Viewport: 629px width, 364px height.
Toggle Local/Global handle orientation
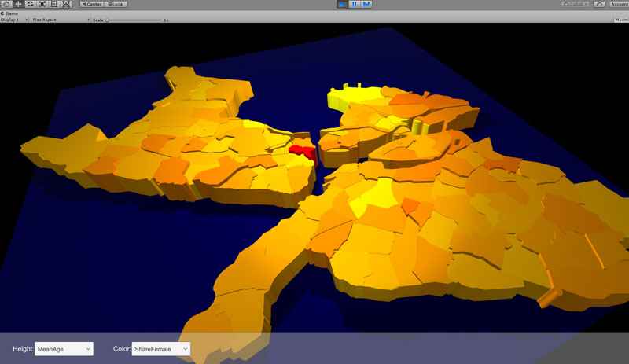(116, 4)
